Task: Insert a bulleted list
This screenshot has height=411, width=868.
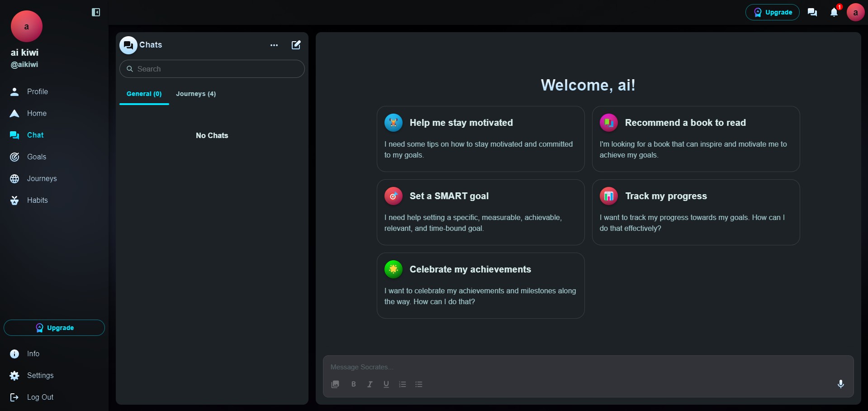Action: click(x=419, y=384)
